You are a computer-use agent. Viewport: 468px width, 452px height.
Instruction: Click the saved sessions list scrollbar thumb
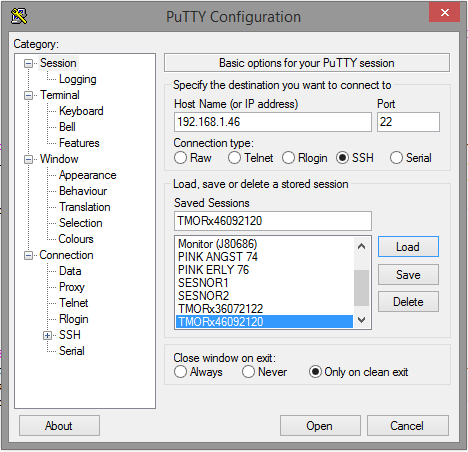(x=361, y=288)
